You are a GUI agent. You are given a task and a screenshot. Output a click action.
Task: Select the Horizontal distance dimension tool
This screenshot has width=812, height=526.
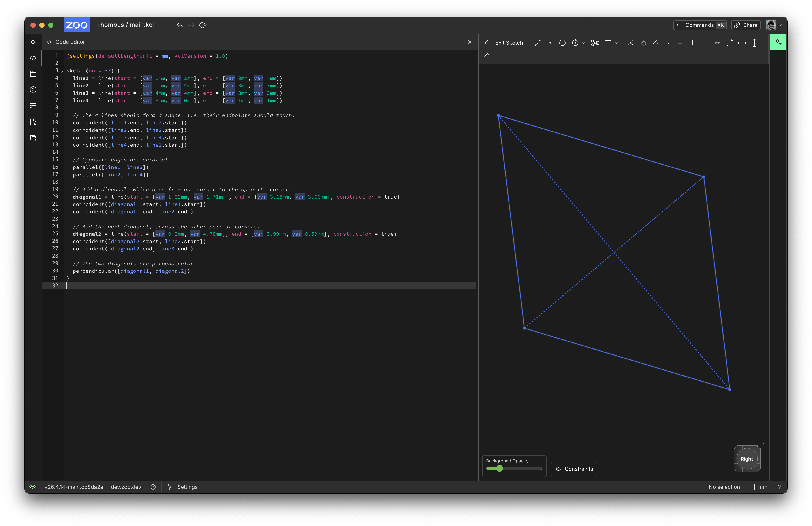coord(742,43)
